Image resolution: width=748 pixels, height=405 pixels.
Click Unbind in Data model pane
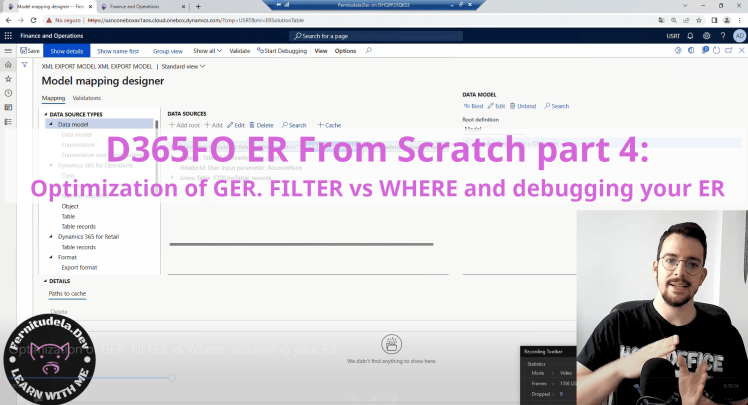tap(523, 106)
